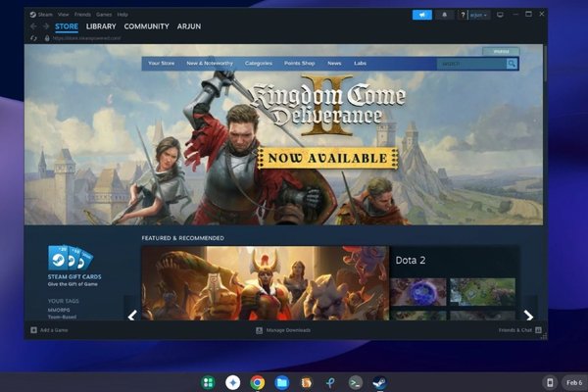Screen dimensions: 588x392
Task: Switch to Big Picture mode via the monitor icon
Action: [x=500, y=15]
